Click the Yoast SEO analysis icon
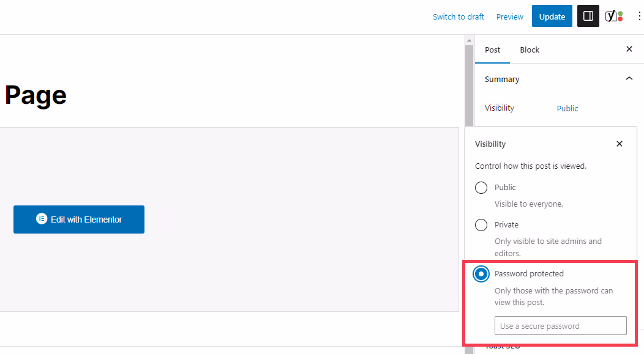 point(612,16)
